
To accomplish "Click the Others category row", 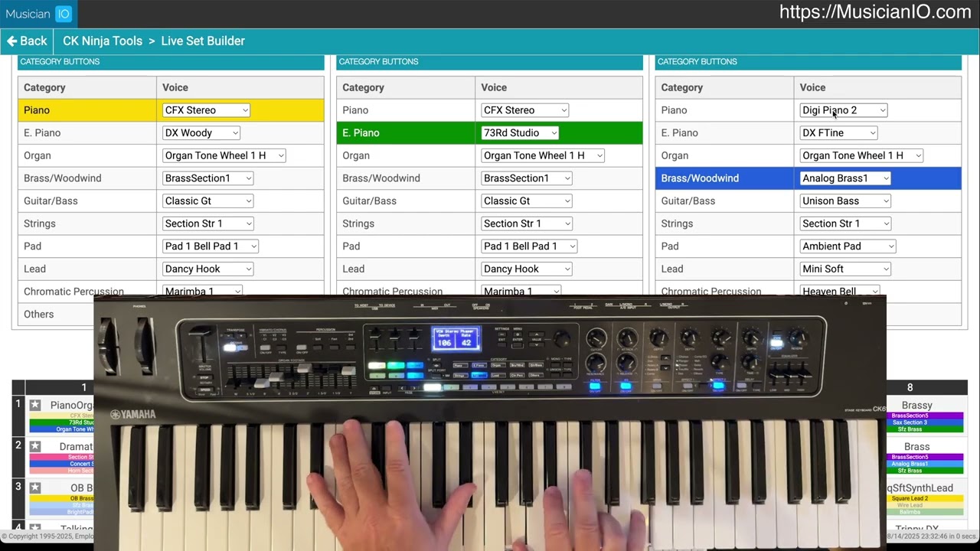I will (56, 315).
